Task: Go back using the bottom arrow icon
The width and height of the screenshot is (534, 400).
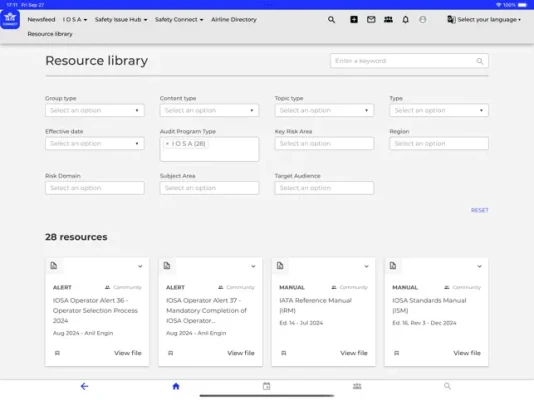Action: (84, 386)
